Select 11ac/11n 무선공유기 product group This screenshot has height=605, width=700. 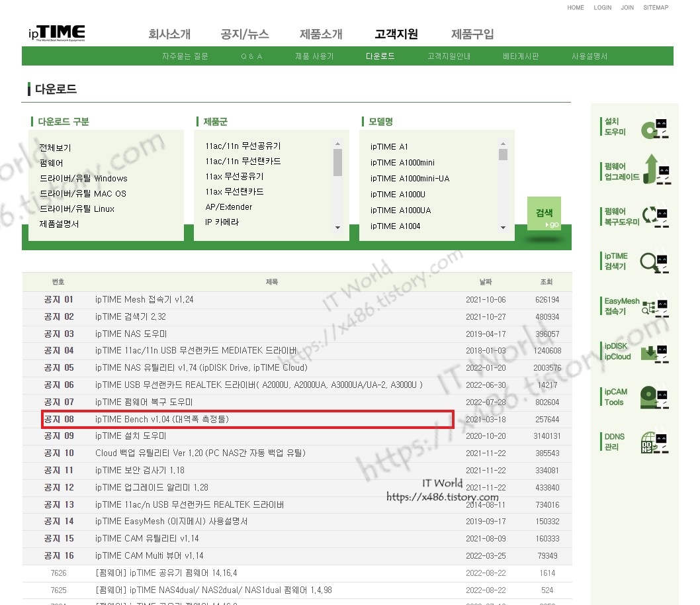click(x=243, y=146)
